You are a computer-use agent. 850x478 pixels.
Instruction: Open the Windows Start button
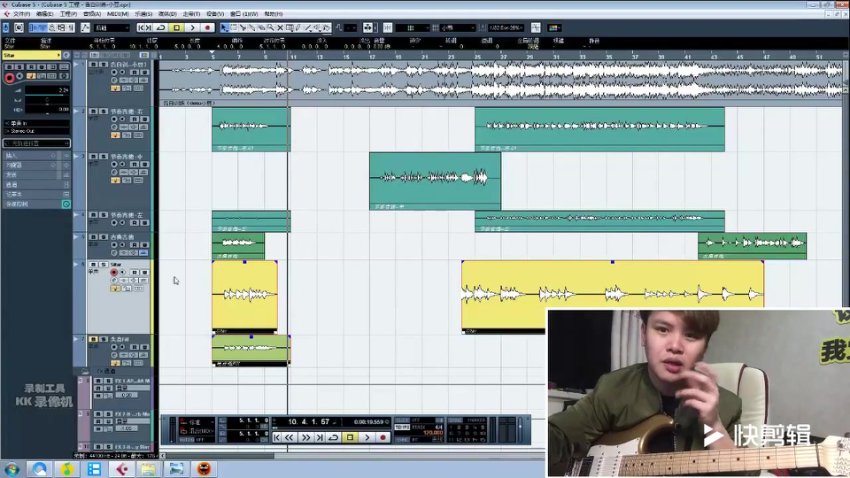pos(12,468)
